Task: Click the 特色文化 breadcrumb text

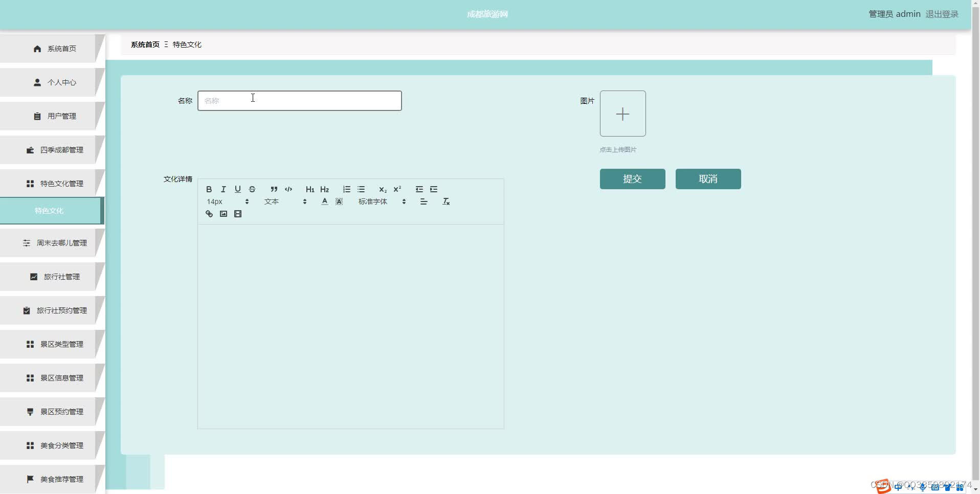Action: (x=187, y=44)
